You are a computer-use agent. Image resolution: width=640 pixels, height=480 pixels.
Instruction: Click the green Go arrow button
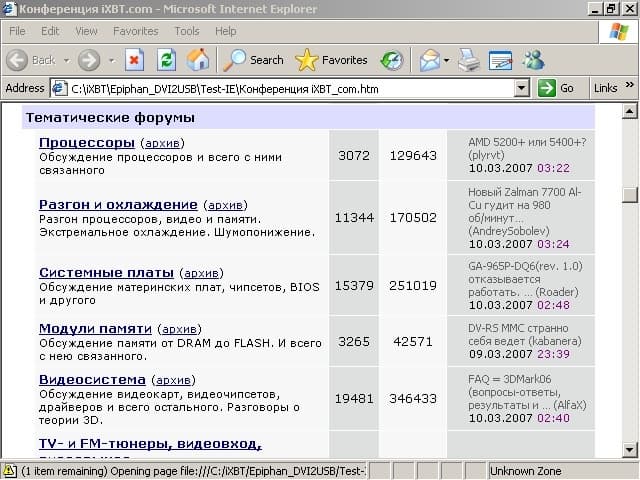(547, 88)
